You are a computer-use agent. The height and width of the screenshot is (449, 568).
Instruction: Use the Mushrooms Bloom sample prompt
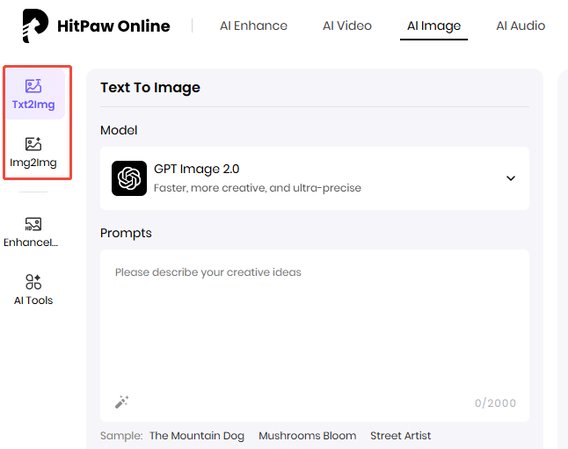(x=307, y=436)
